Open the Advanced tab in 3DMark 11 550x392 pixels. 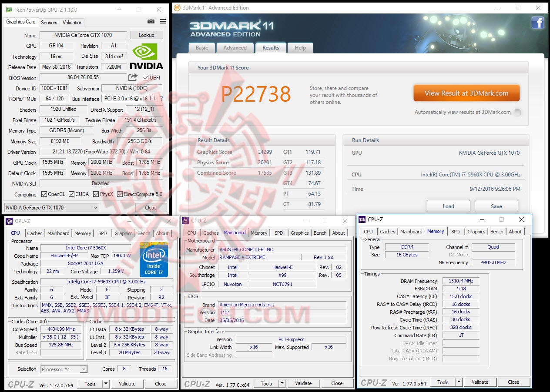pos(235,48)
